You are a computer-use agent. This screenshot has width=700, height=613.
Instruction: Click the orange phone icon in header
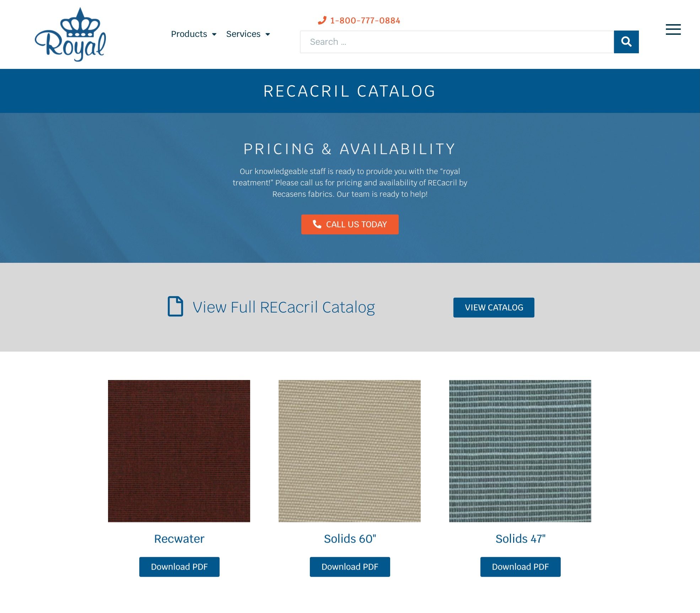322,21
